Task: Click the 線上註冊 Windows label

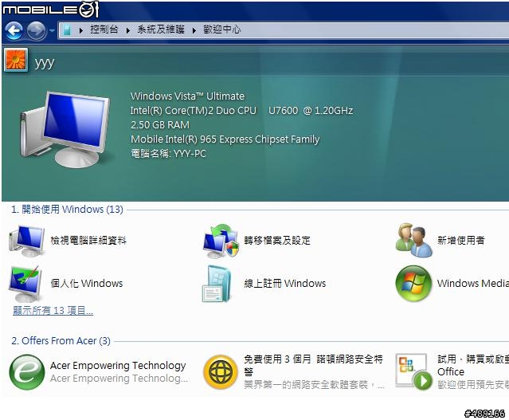Action: point(284,283)
